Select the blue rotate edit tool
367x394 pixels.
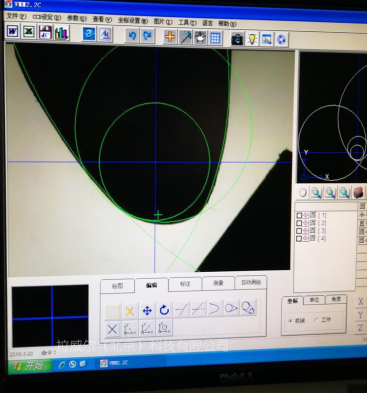(164, 310)
